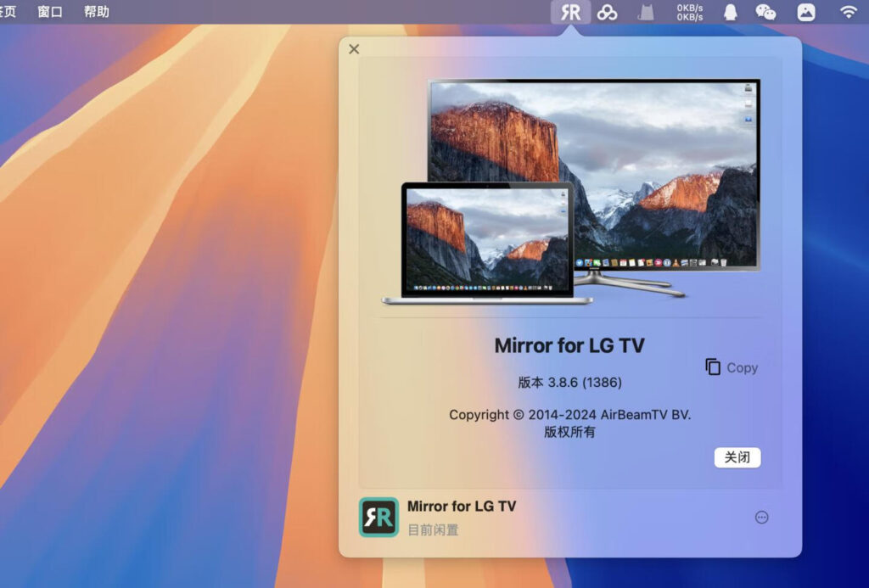Click the notification bell icon in menu bar

[730, 12]
